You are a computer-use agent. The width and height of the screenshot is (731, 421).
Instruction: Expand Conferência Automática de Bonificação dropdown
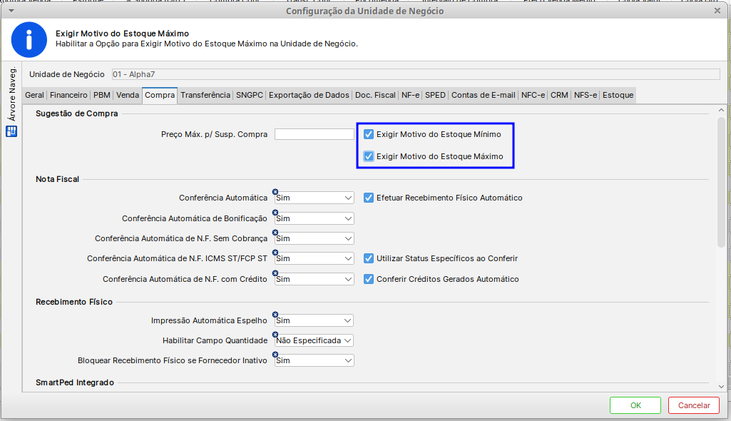pyautogui.click(x=348, y=218)
